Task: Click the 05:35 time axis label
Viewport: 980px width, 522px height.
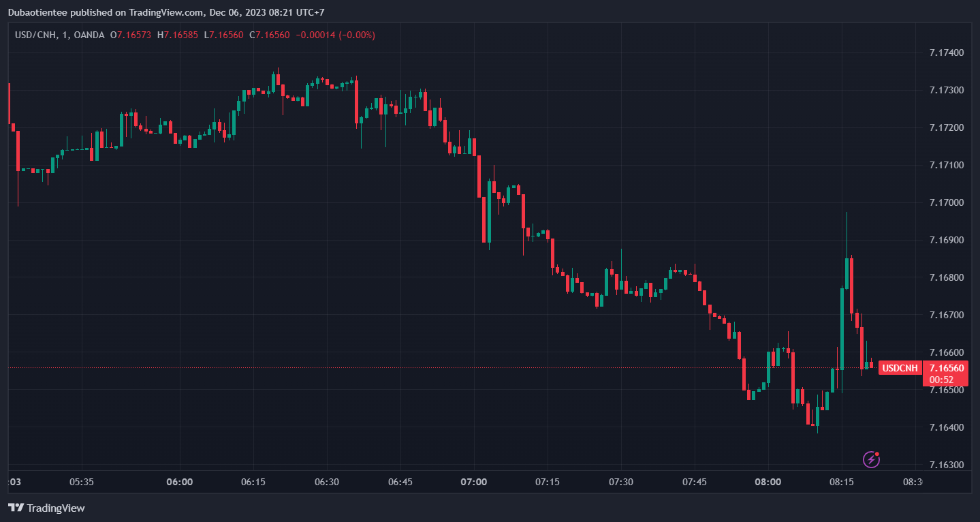Action: point(81,482)
